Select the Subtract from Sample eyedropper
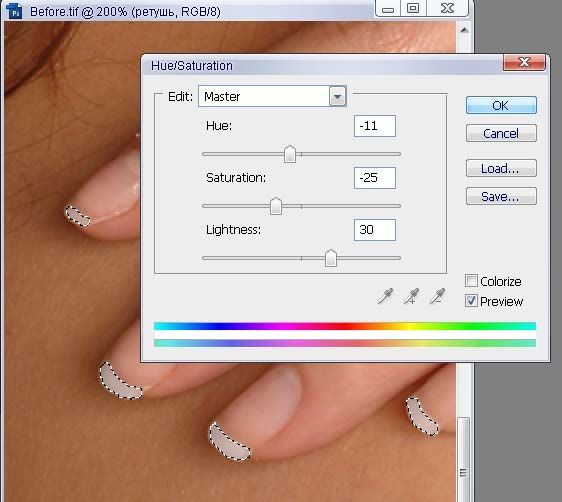562x502 pixels. 437,296
